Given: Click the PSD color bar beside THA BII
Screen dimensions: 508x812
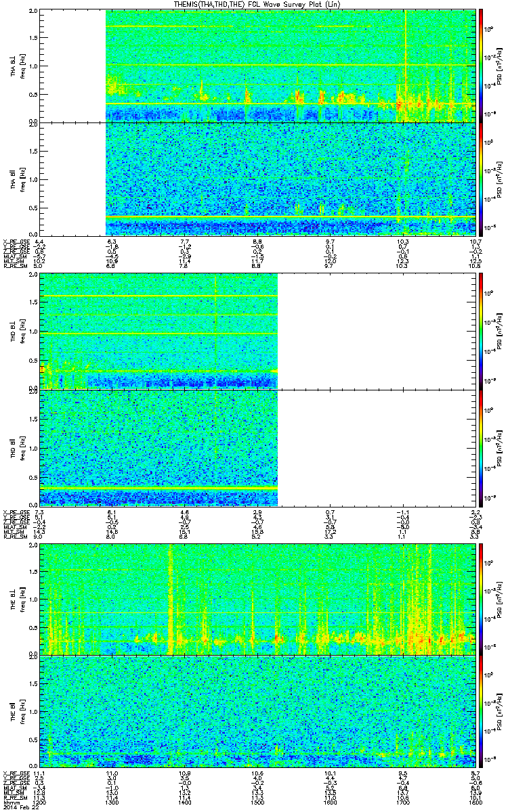Looking at the screenshot, I should pyautogui.click(x=480, y=179).
